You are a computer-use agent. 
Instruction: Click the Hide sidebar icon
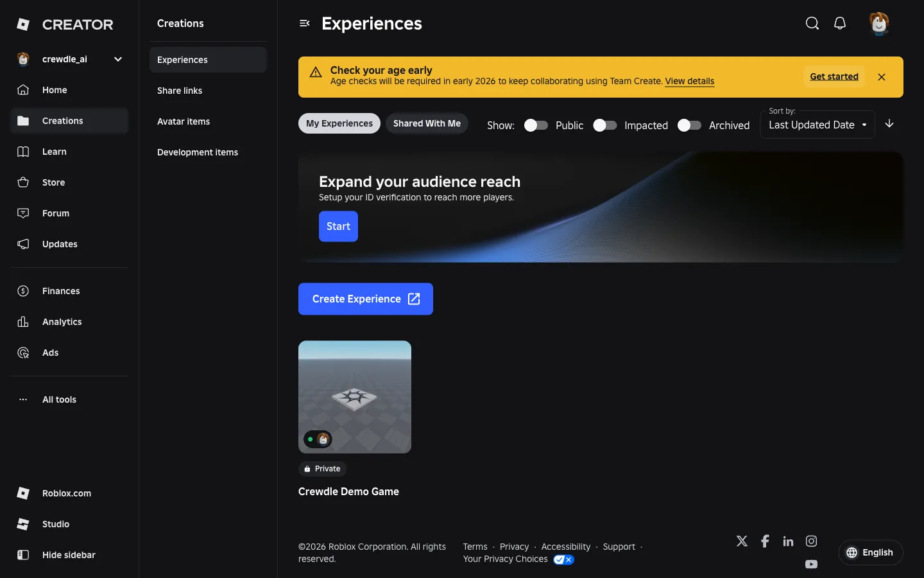(23, 555)
